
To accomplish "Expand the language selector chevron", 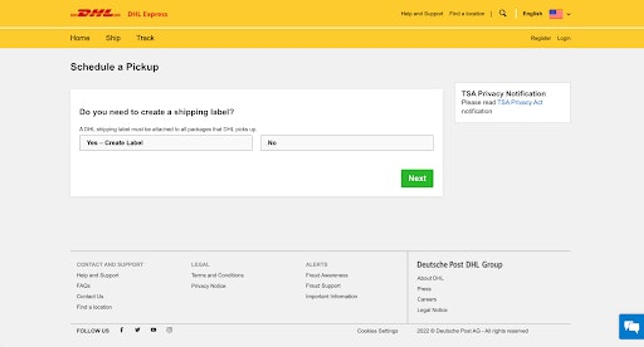I will (x=568, y=14).
